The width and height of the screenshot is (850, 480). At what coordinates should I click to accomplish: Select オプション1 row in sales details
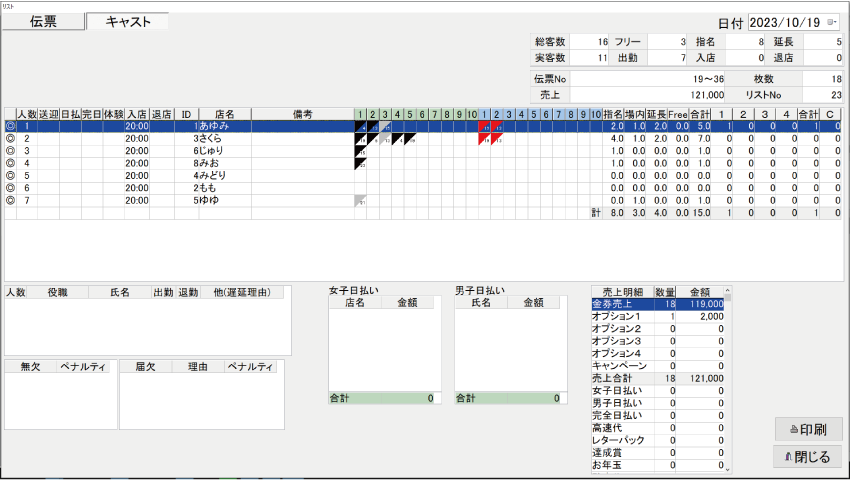pos(658,316)
